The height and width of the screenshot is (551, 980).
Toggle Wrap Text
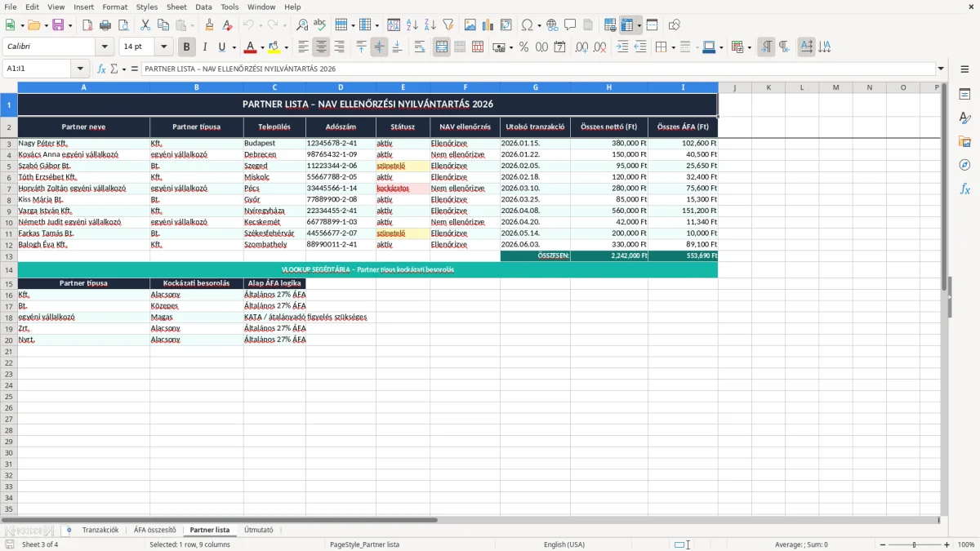click(x=420, y=47)
